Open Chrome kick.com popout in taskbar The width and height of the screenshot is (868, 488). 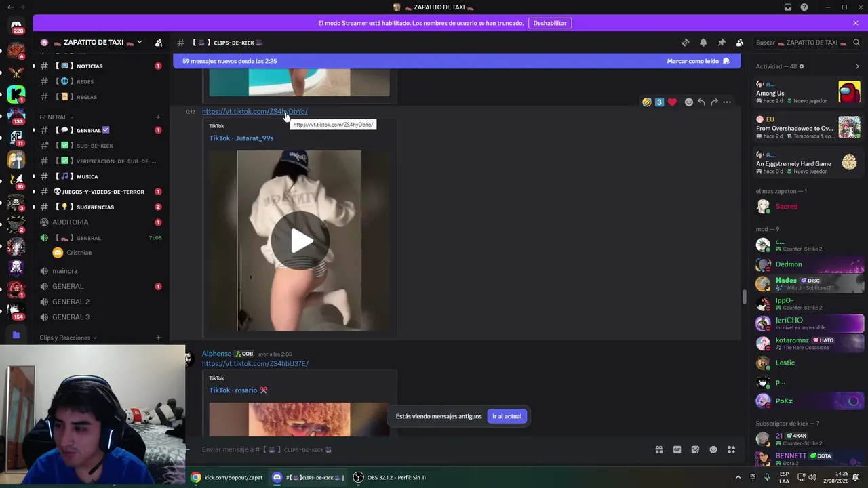226,477
